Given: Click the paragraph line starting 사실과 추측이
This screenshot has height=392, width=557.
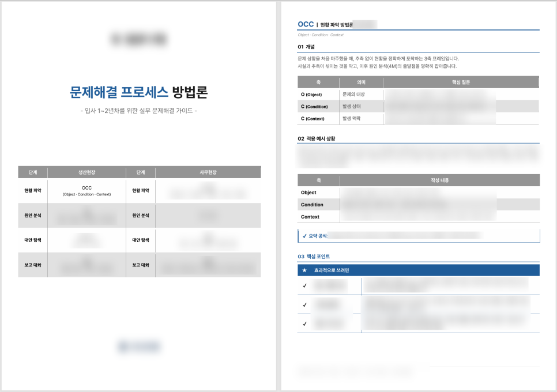Looking at the screenshot, I should coord(377,66).
